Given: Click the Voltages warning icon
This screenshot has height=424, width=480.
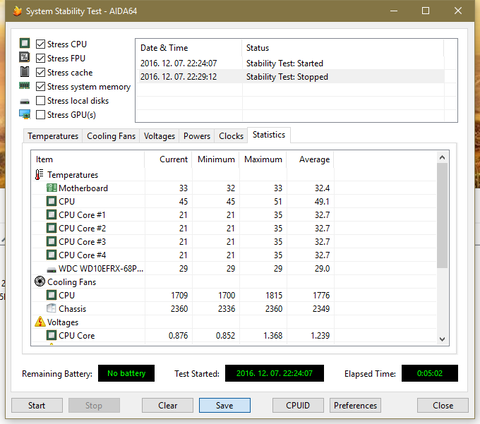Looking at the screenshot, I should click(40, 322).
